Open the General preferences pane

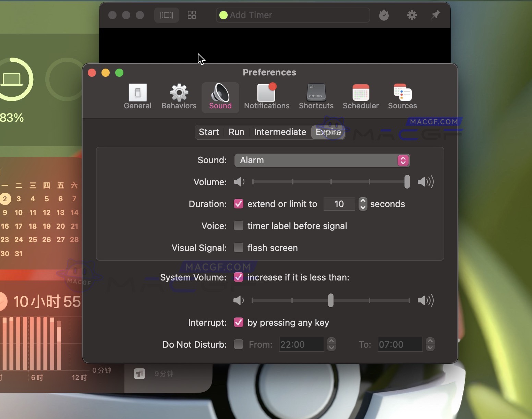(x=137, y=97)
